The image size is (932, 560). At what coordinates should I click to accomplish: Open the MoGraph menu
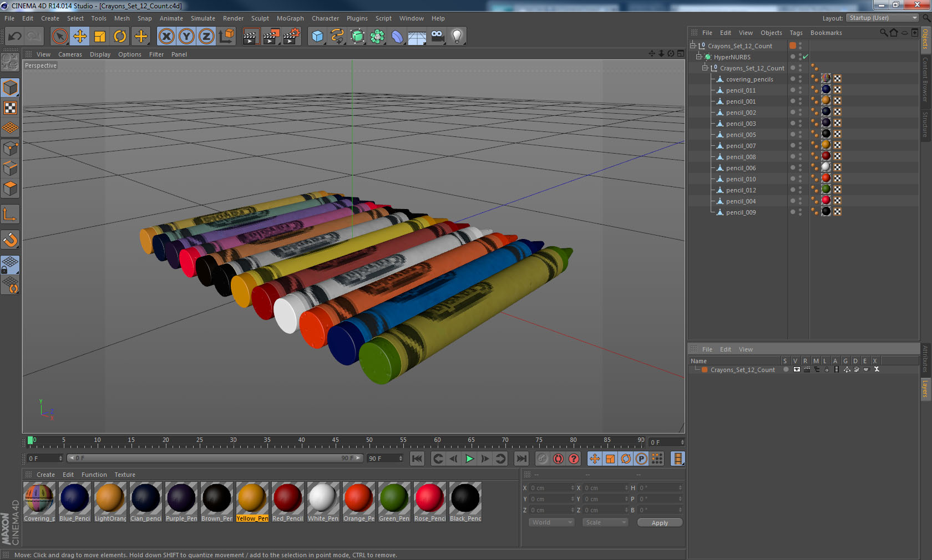click(290, 18)
